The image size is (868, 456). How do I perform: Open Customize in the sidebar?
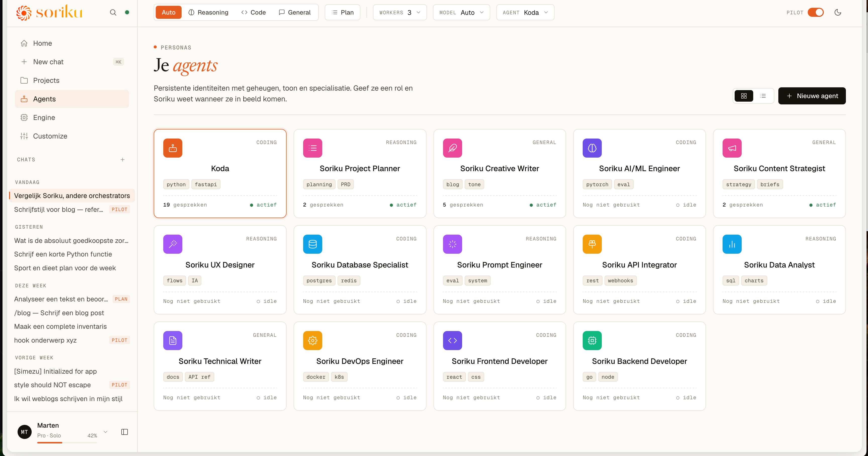click(x=72, y=136)
